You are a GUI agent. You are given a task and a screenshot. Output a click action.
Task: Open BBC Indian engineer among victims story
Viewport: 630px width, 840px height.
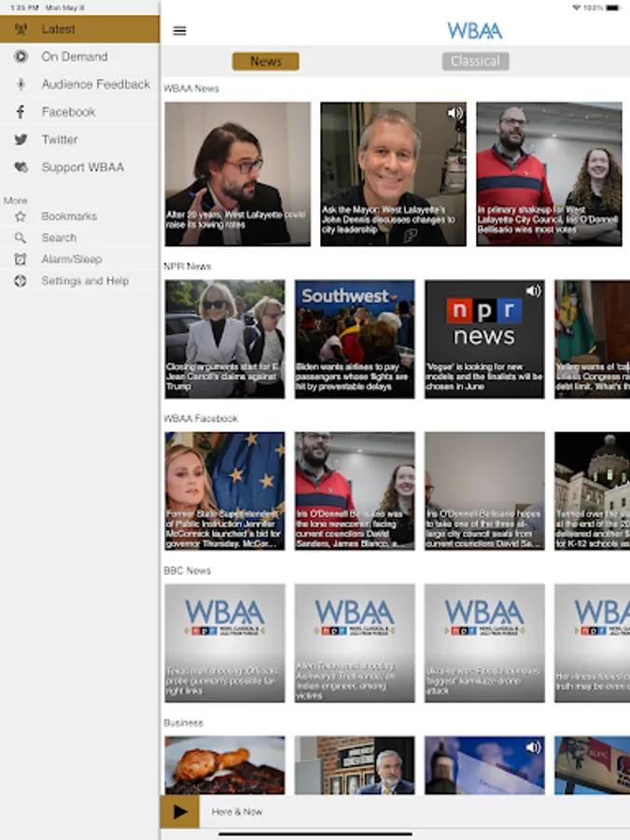(x=355, y=643)
